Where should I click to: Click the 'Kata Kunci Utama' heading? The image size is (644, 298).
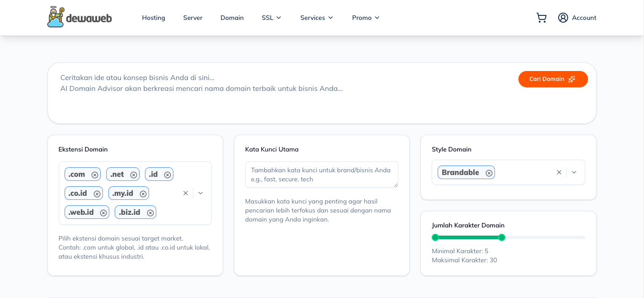click(x=272, y=149)
